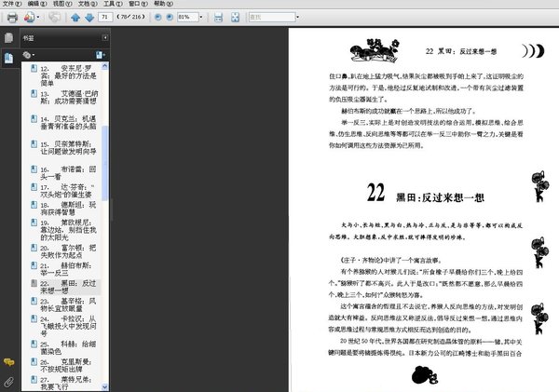559x392 pixels.
Task: Click the new bookmark icon
Action: 101,55
